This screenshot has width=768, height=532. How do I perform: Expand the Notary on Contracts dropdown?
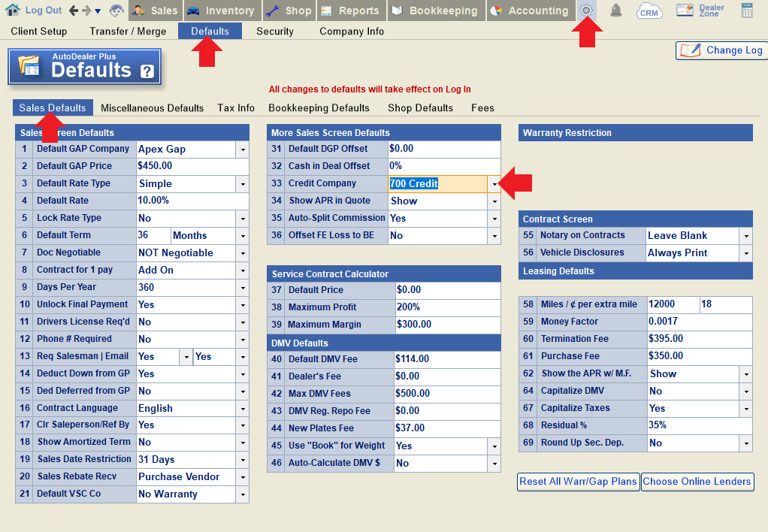pos(746,236)
